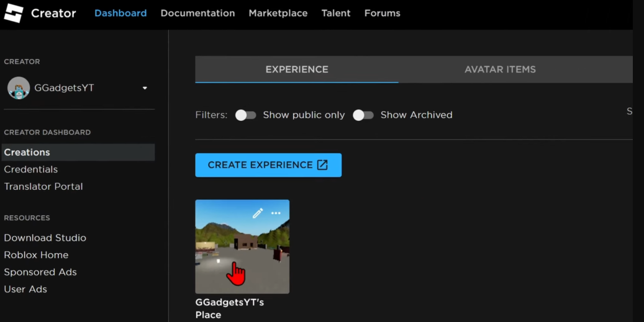
Task: Toggle the Show public only switch
Action: pos(245,115)
